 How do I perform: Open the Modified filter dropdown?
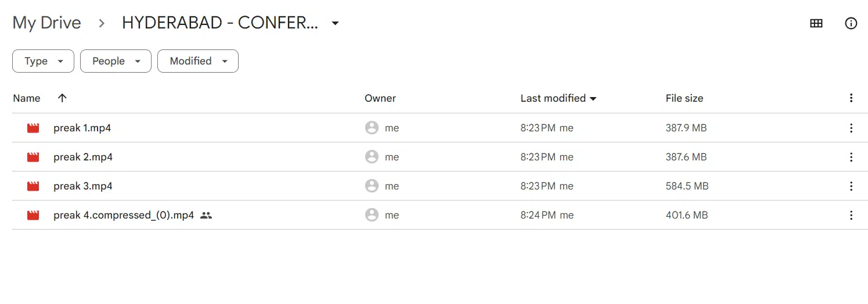[x=198, y=61]
